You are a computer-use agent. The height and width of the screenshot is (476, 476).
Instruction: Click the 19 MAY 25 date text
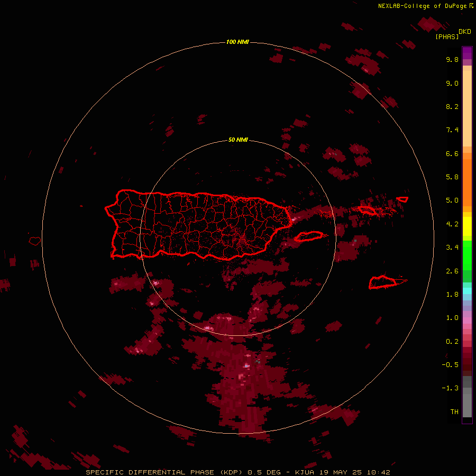tap(340, 472)
